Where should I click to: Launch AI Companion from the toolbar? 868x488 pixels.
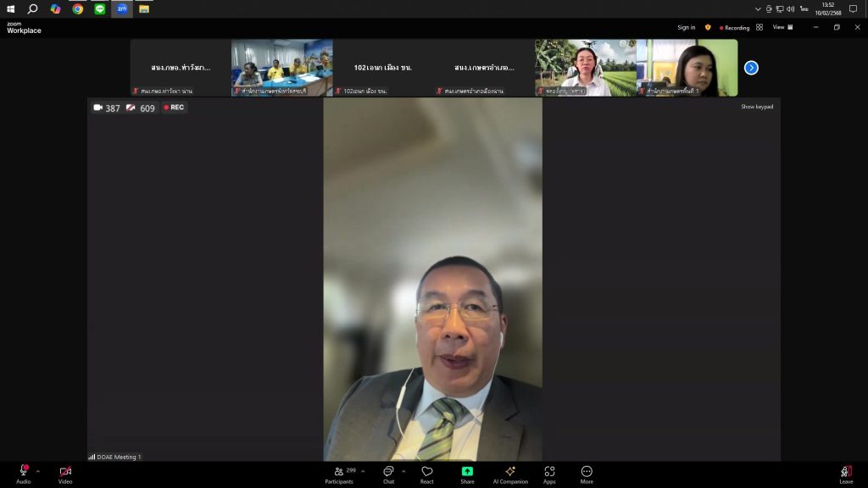click(x=510, y=473)
